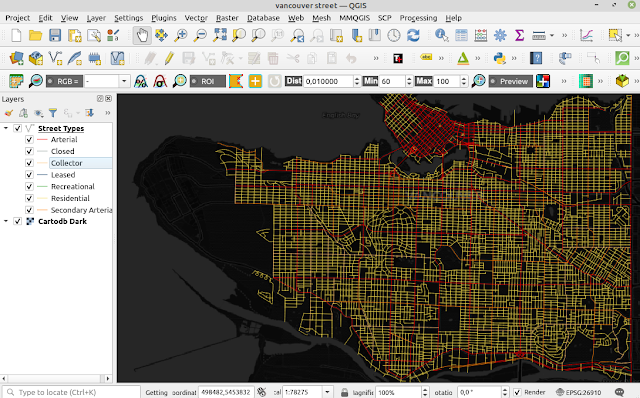This screenshot has width=640, height=398.
Task: Open a project with the folder icon
Action: coord(36,36)
